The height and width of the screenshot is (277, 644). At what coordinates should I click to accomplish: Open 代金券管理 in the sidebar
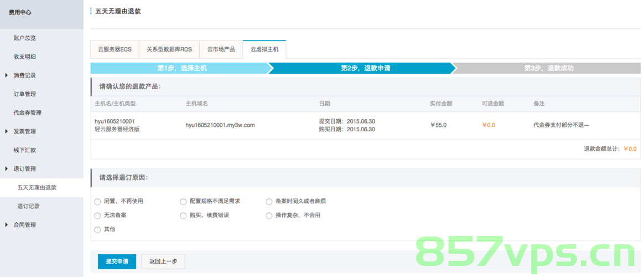(x=28, y=112)
